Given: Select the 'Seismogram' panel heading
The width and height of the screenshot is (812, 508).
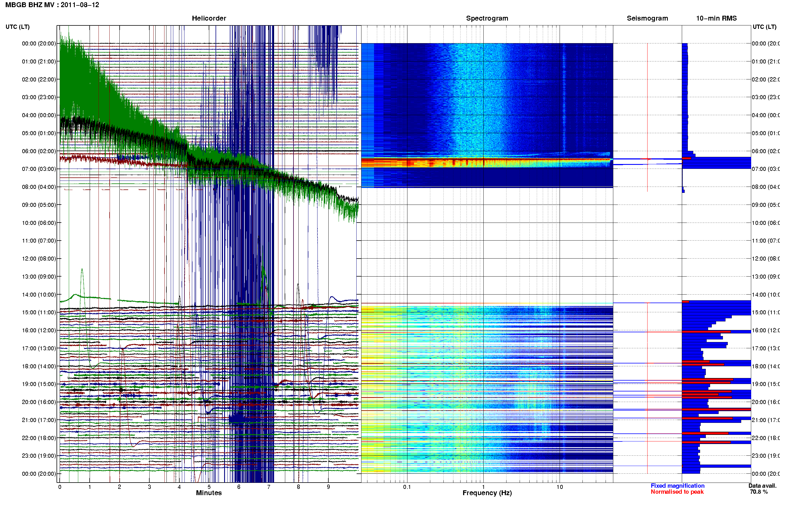Looking at the screenshot, I should [x=647, y=18].
